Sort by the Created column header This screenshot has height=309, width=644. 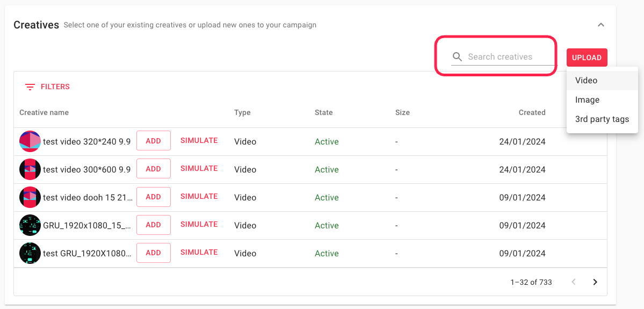tap(532, 113)
